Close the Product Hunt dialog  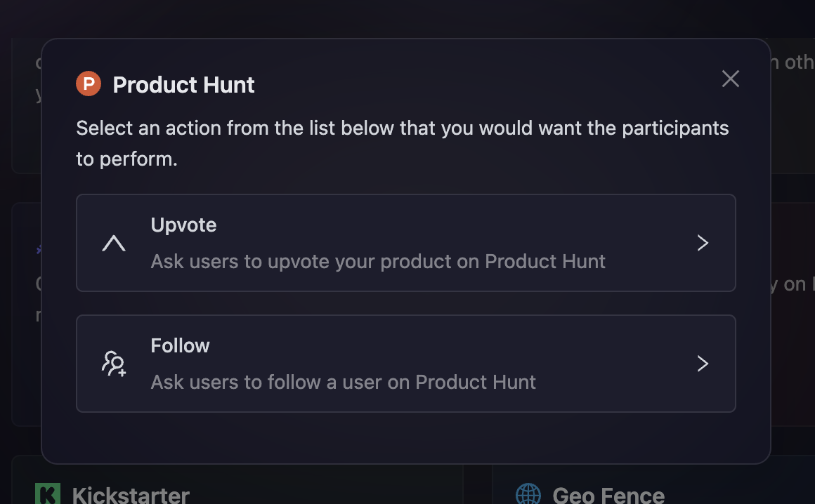tap(731, 79)
